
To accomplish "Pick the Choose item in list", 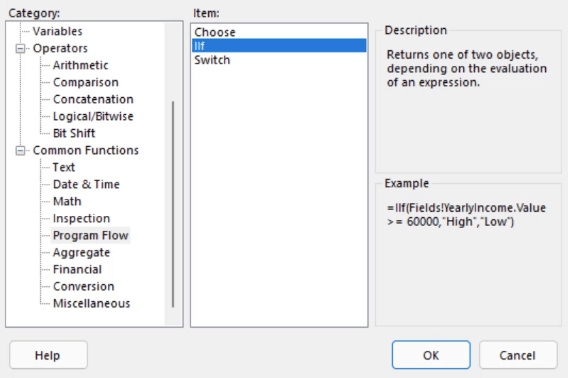I will (x=279, y=32).
